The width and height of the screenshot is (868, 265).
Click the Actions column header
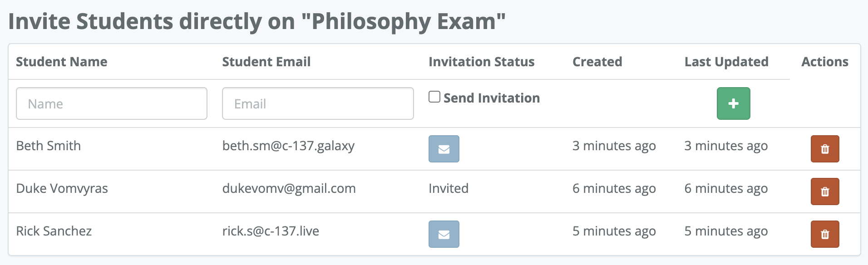[x=824, y=62]
